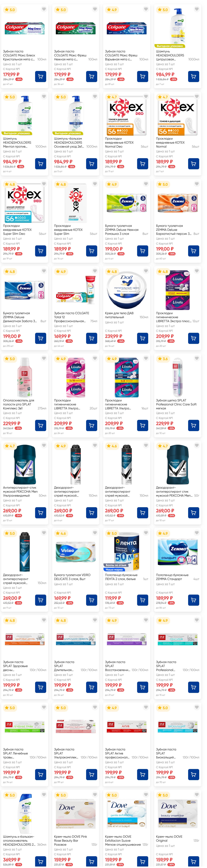
Task: Open РЕКСОНА Men Ультраневидимый antiperspirant stick link
Action: pyautogui.click(x=20, y=492)
